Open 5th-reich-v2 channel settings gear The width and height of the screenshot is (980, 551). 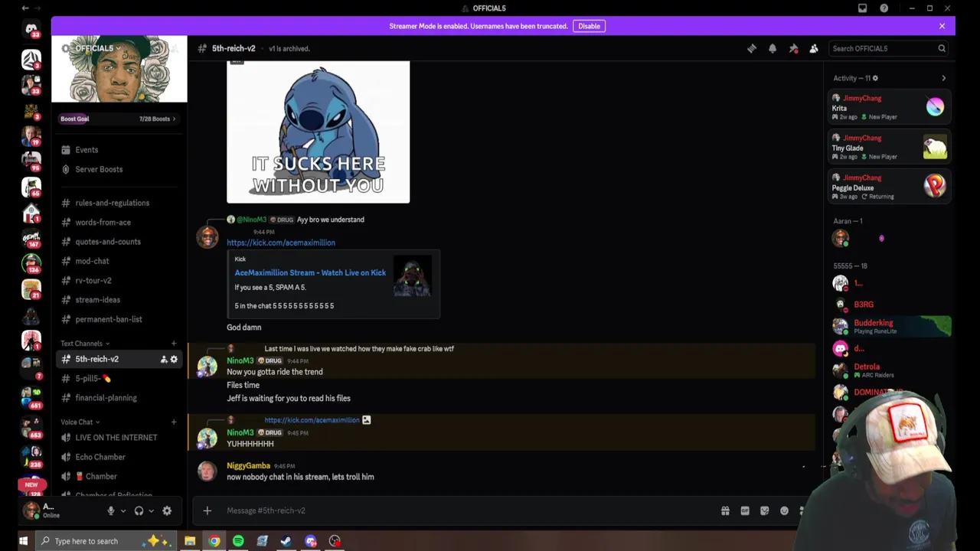[x=174, y=359]
